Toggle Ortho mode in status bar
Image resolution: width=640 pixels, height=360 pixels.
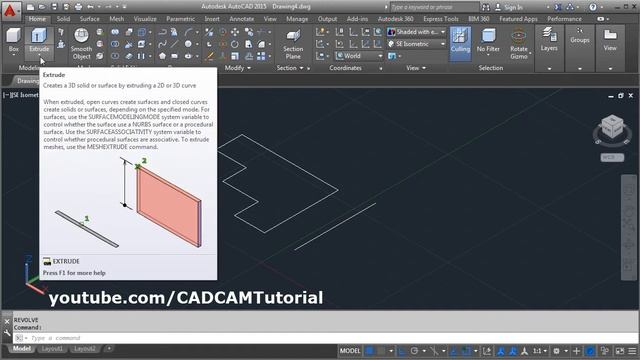(x=402, y=351)
